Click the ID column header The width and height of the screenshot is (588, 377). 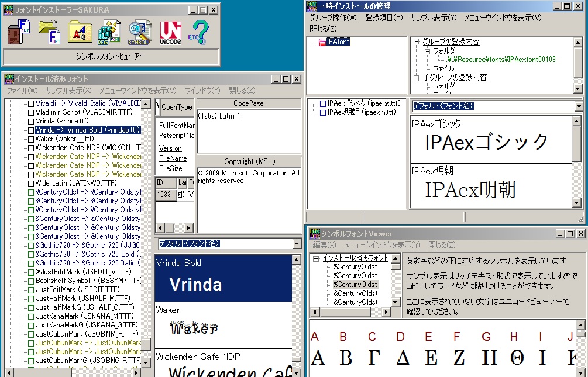pyautogui.click(x=166, y=183)
